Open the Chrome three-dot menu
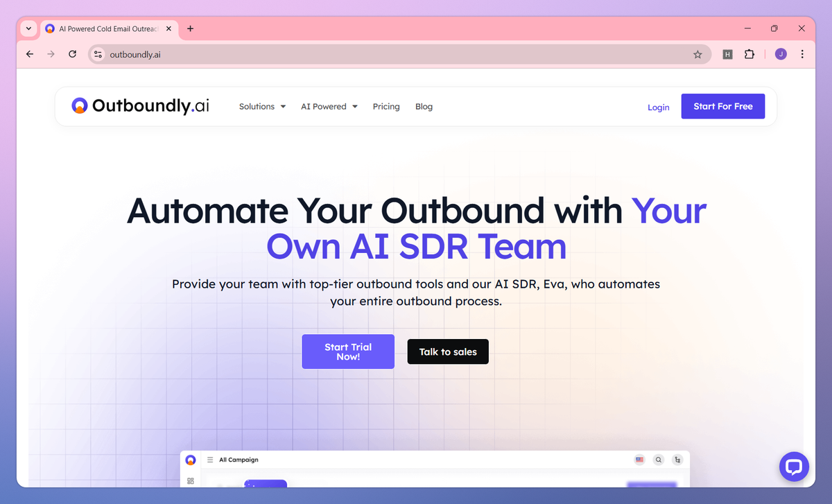 coord(802,54)
